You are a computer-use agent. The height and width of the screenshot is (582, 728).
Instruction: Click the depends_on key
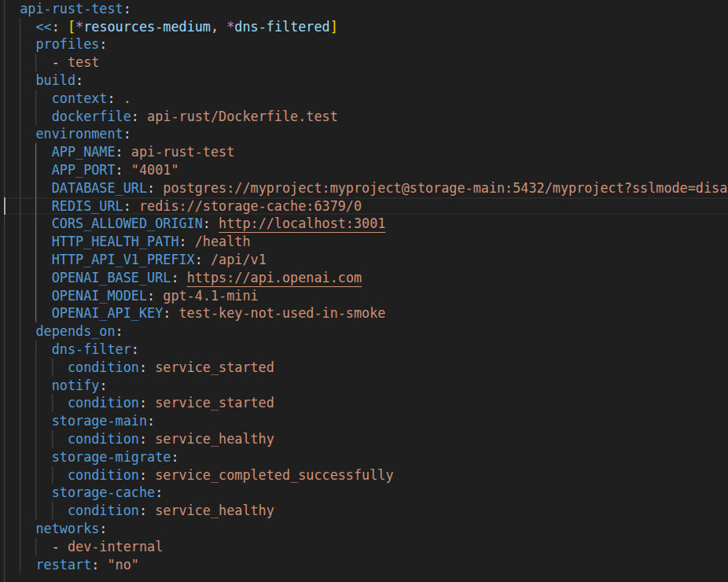click(75, 331)
